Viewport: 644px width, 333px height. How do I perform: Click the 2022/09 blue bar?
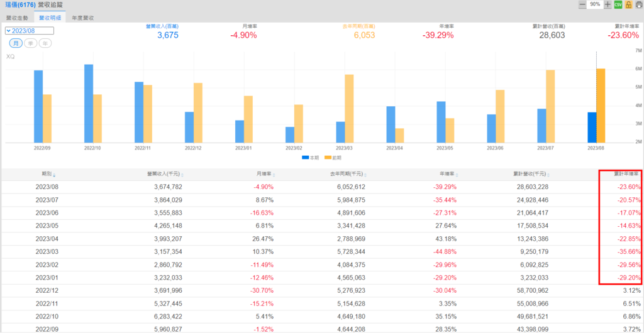(38, 107)
